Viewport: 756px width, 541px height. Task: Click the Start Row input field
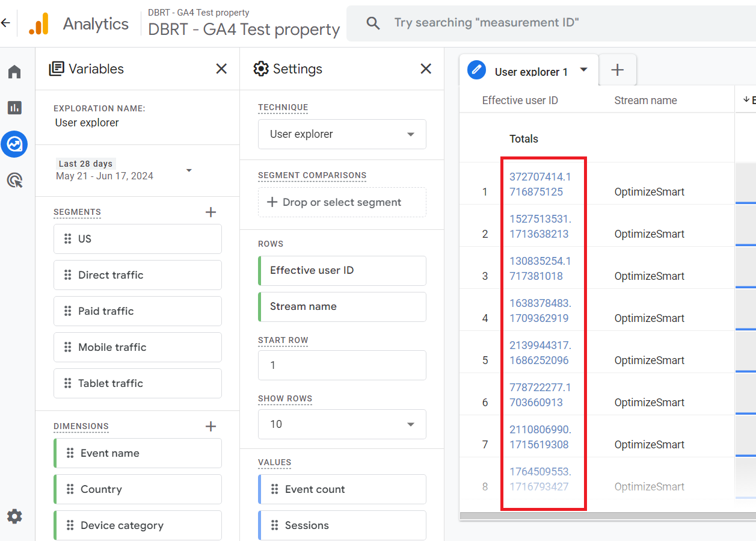point(342,365)
